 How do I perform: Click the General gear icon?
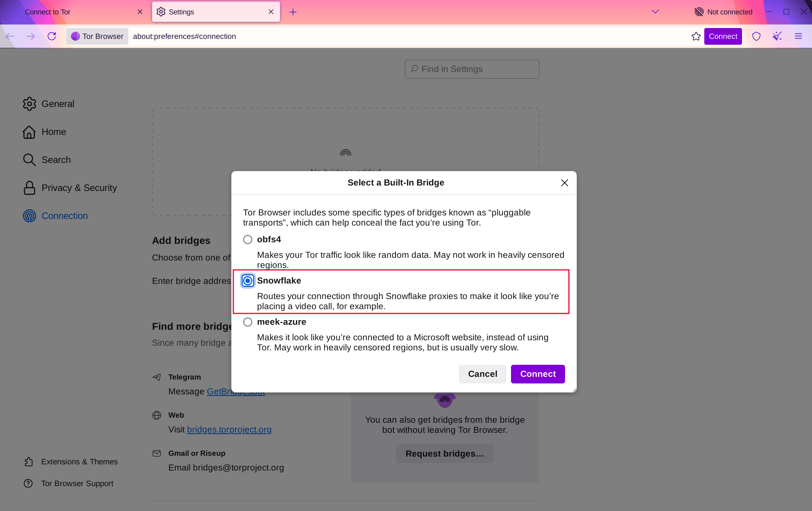(x=30, y=104)
